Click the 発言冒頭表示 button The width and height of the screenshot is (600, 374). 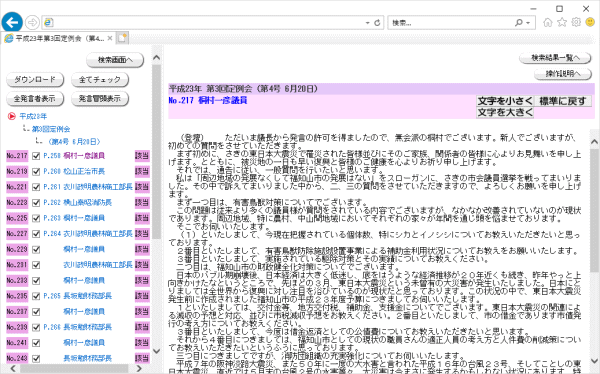click(99, 99)
